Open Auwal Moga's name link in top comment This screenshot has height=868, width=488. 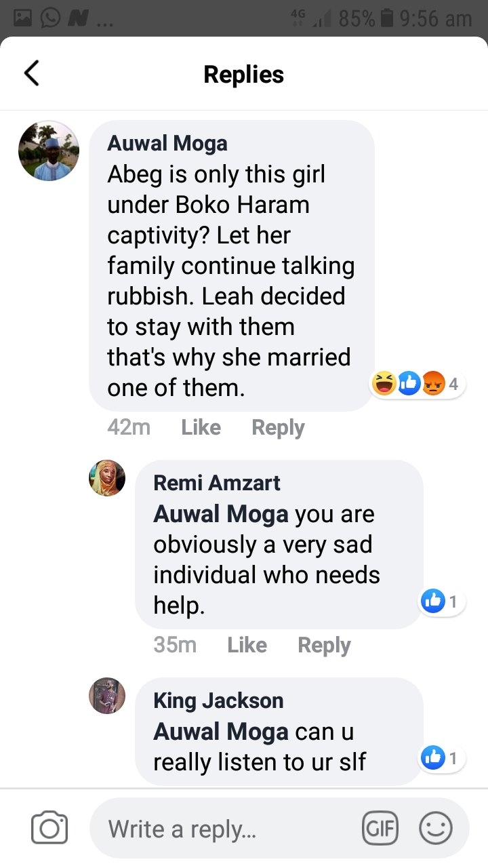click(167, 143)
